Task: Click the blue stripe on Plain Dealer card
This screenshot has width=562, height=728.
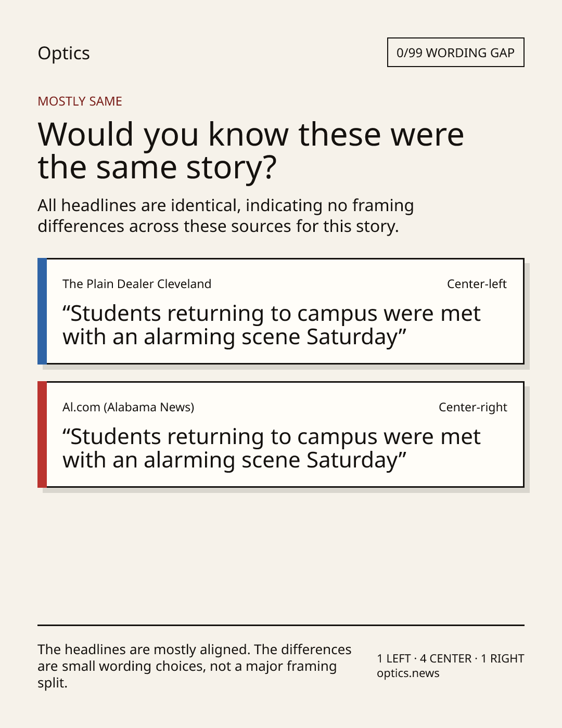Action: [42, 311]
